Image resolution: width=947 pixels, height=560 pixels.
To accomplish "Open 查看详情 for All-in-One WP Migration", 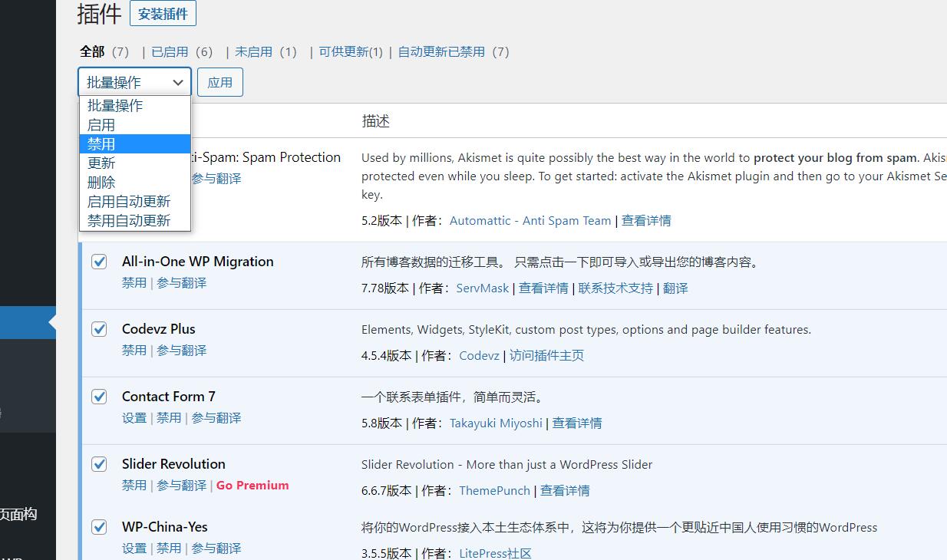I will click(543, 288).
